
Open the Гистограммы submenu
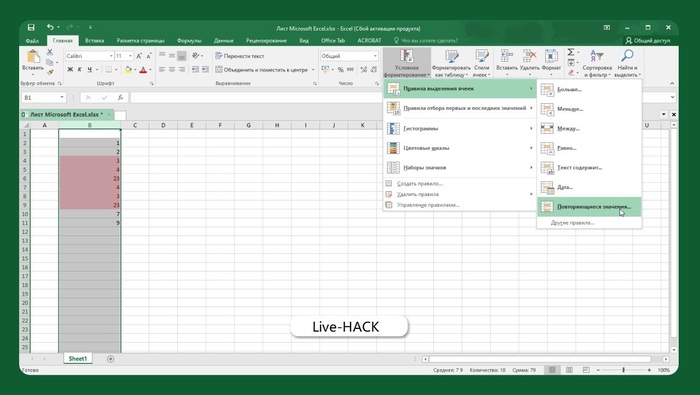[x=459, y=129]
